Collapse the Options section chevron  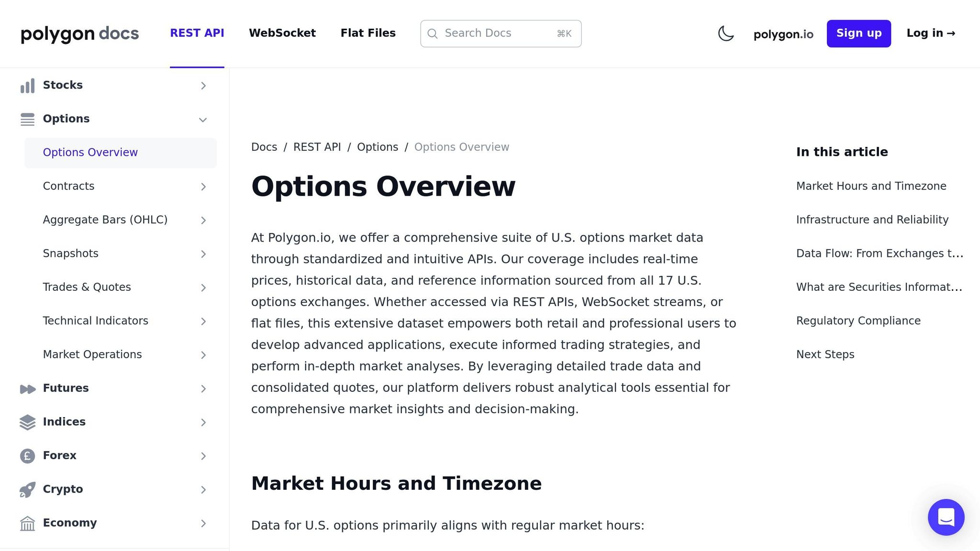(203, 120)
